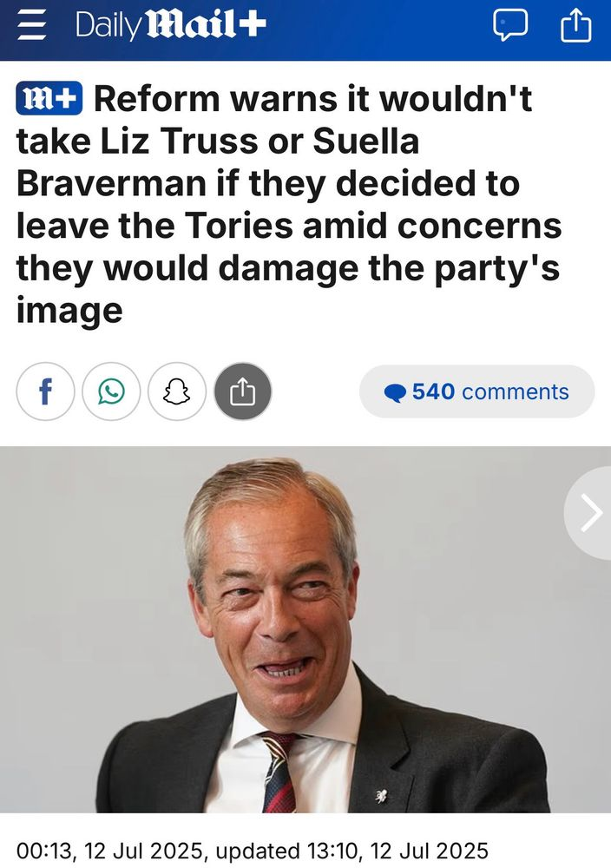Tap the striped tie in the photo

tap(279, 772)
